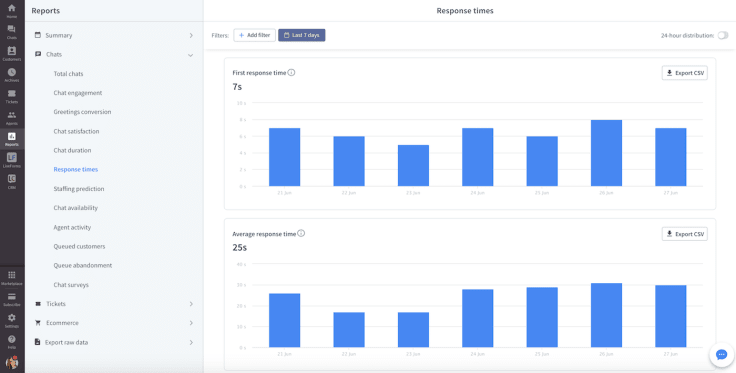Image resolution: width=736 pixels, height=373 pixels.
Task: Select the Reports icon in sidebar
Action: point(12,136)
